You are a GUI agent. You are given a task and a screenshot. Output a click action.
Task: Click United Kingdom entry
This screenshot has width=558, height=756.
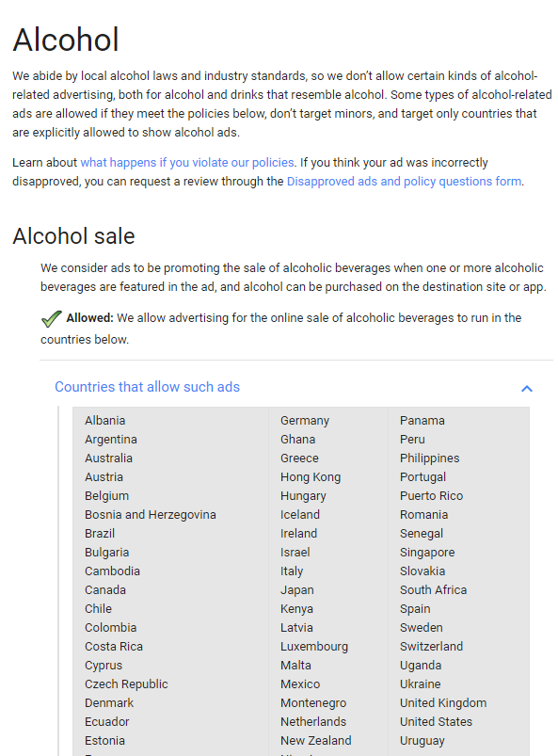(x=443, y=703)
